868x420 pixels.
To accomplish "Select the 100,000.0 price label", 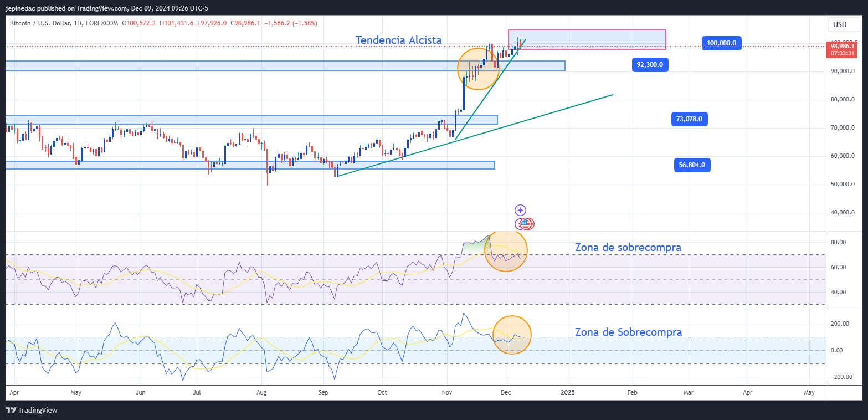I will 722,43.
